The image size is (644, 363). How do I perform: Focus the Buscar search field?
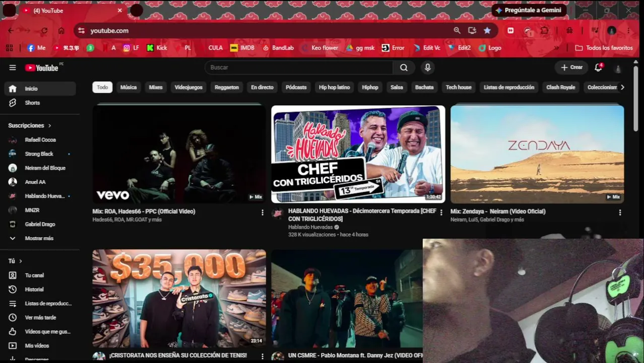click(299, 68)
